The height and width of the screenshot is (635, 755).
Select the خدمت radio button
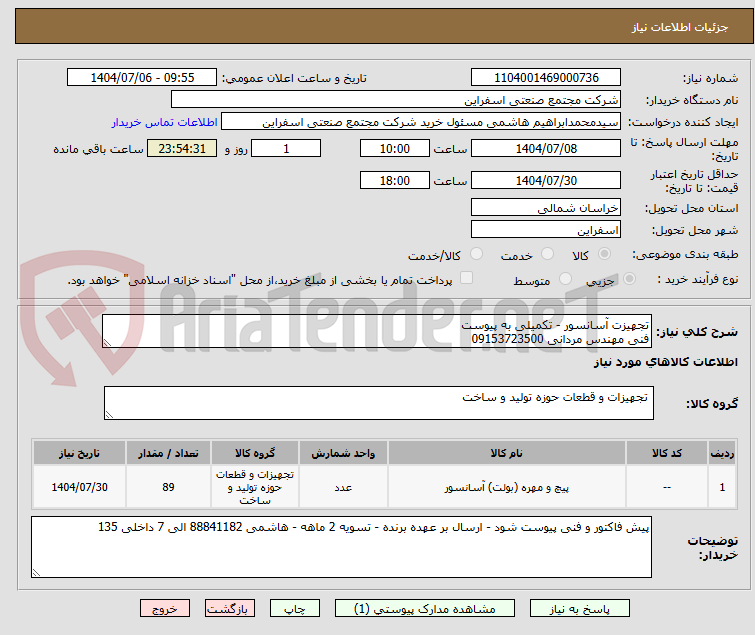pyautogui.click(x=547, y=254)
